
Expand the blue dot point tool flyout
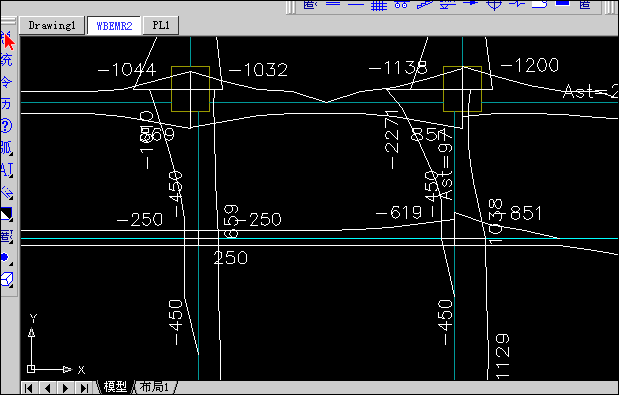click(x=7, y=258)
